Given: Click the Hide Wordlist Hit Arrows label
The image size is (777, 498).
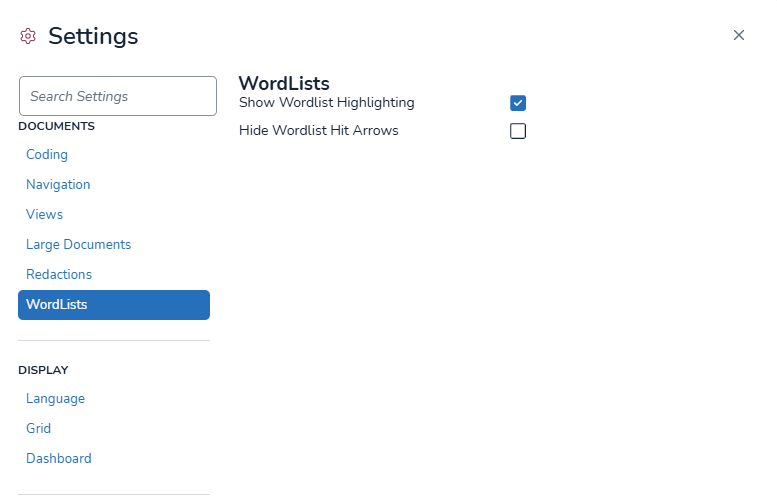Looking at the screenshot, I should point(318,131).
